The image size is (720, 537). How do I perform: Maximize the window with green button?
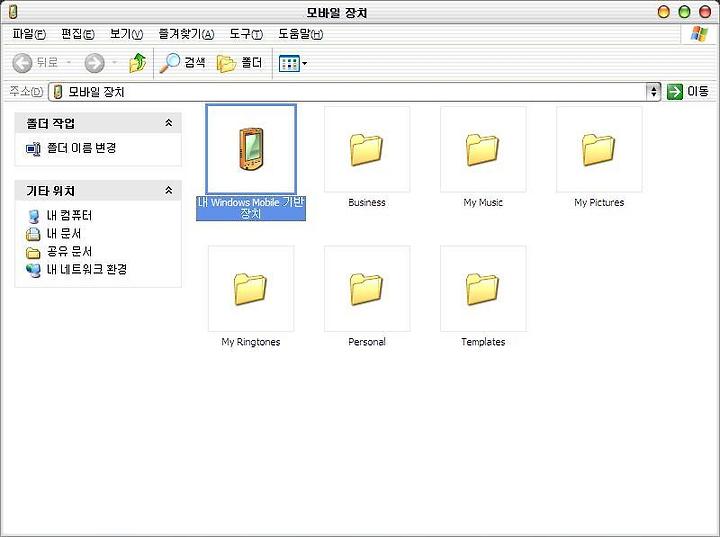pos(684,12)
